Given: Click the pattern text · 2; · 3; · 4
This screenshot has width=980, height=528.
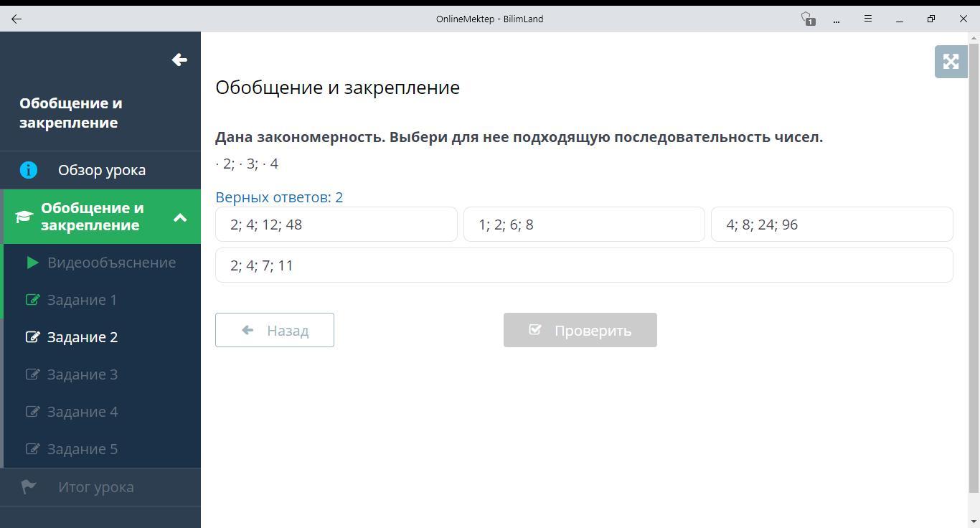Looking at the screenshot, I should coord(247,164).
